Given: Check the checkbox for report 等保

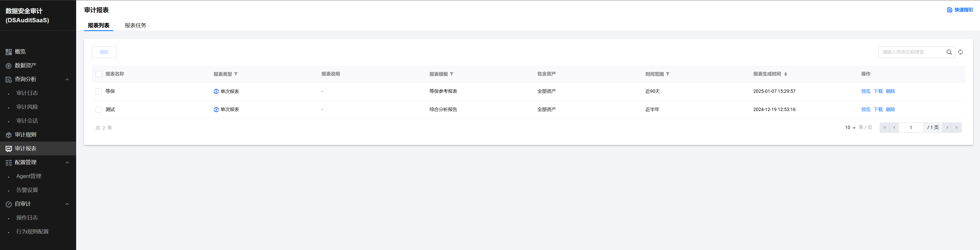Looking at the screenshot, I should pyautogui.click(x=98, y=91).
